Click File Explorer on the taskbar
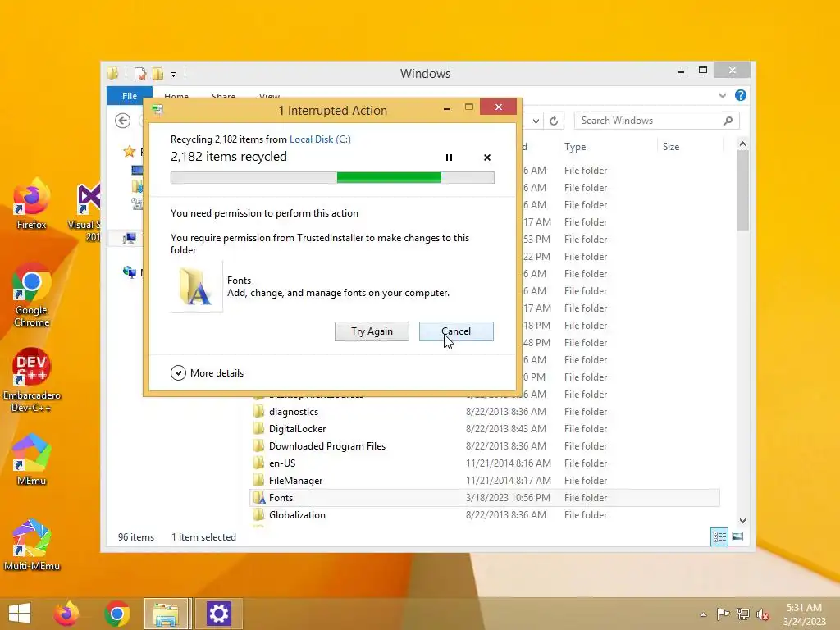 pos(167,614)
